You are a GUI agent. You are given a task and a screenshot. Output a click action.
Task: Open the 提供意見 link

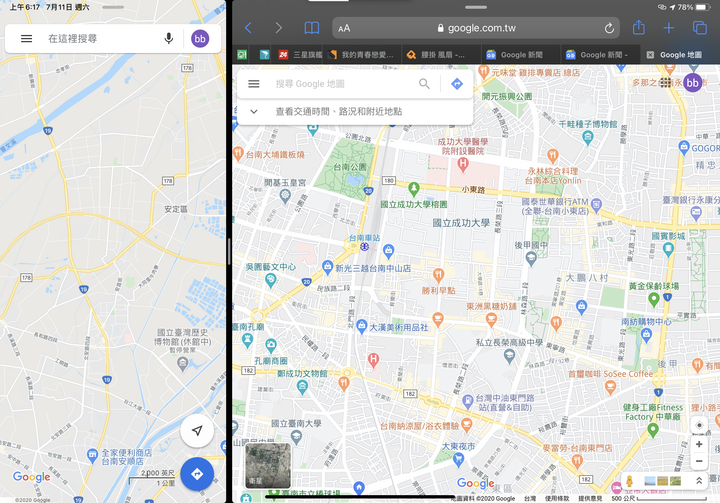(x=590, y=499)
